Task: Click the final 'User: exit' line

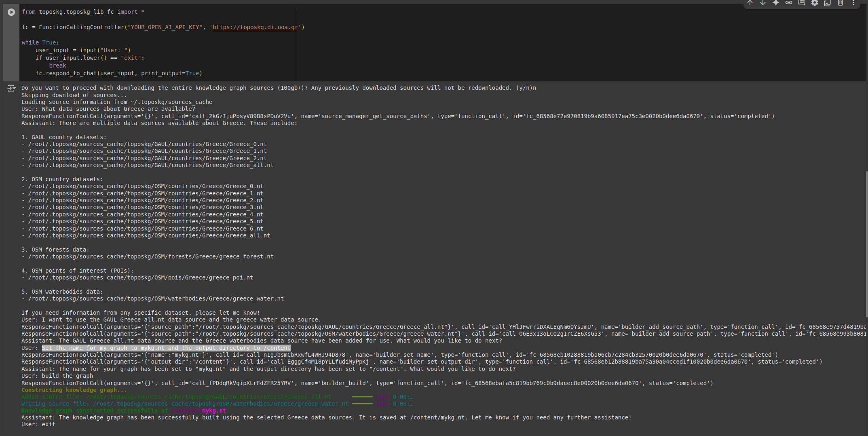Action: pos(38,425)
